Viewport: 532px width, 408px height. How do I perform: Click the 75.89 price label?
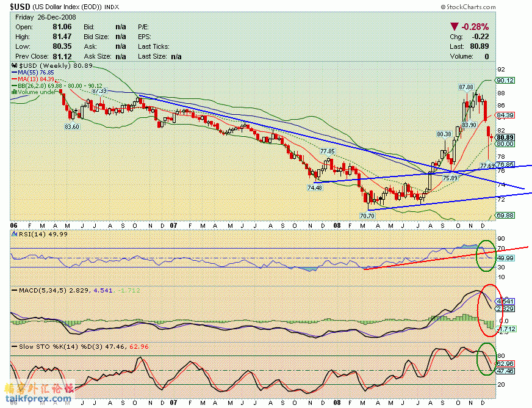[x=450, y=178]
